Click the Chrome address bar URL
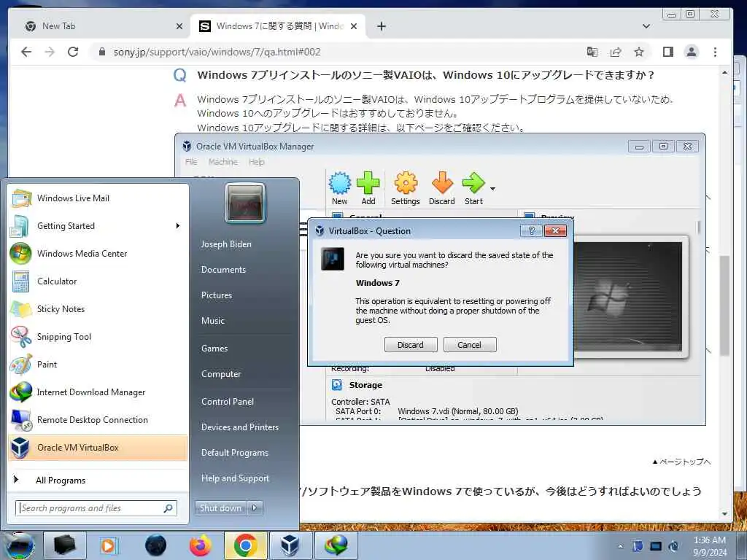 click(217, 52)
